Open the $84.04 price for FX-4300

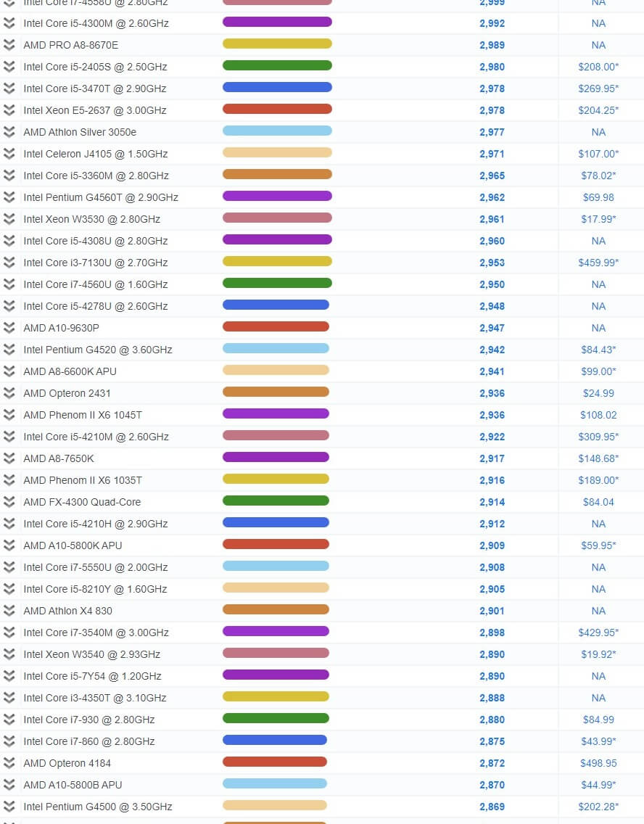click(x=598, y=502)
